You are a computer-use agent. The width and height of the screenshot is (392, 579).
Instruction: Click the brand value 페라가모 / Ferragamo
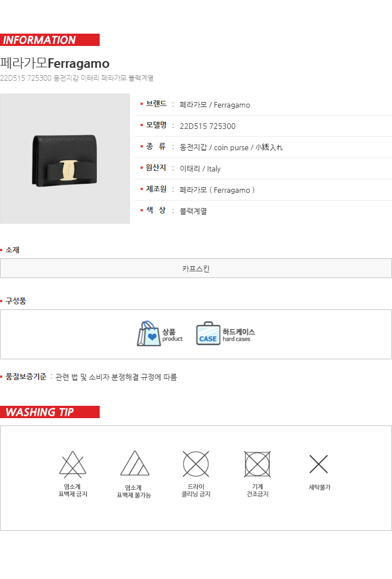[214, 105]
